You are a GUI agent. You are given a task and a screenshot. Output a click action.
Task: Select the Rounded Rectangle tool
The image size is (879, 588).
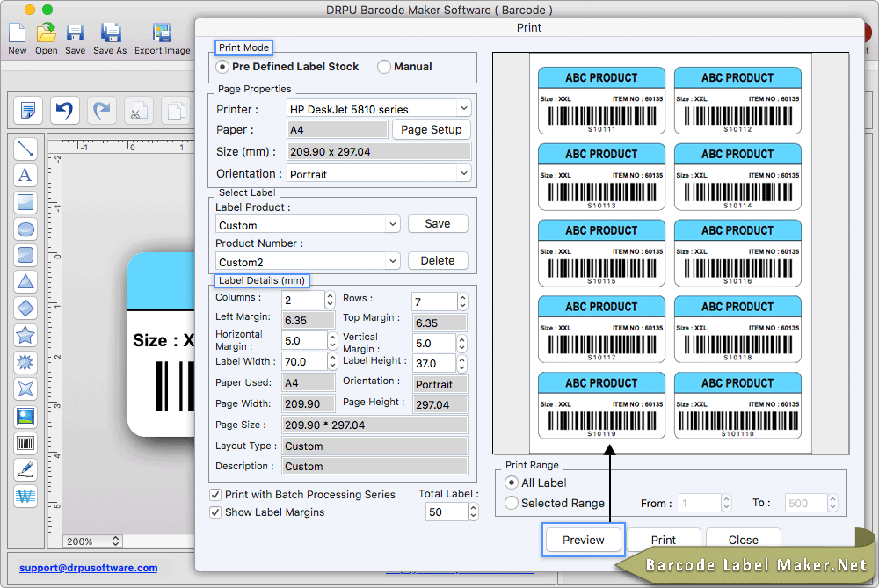point(25,256)
